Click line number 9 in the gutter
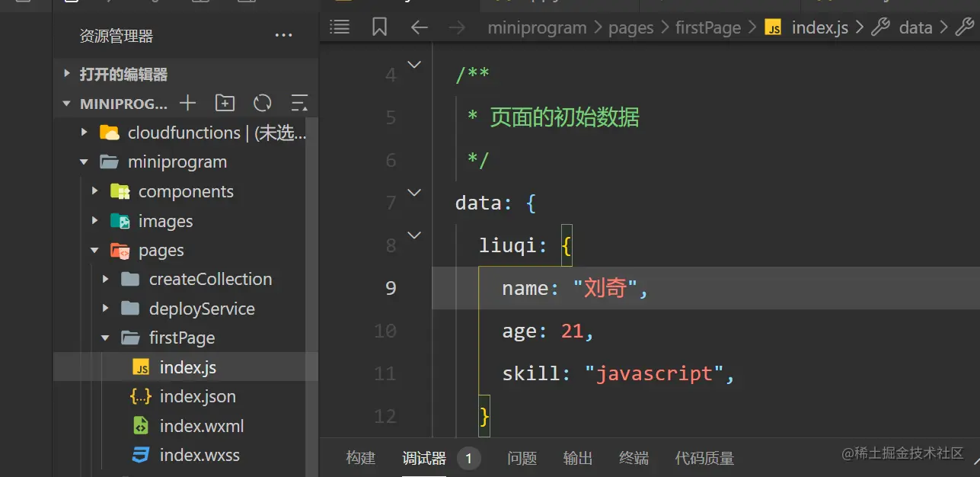The width and height of the screenshot is (980, 477). click(x=391, y=288)
